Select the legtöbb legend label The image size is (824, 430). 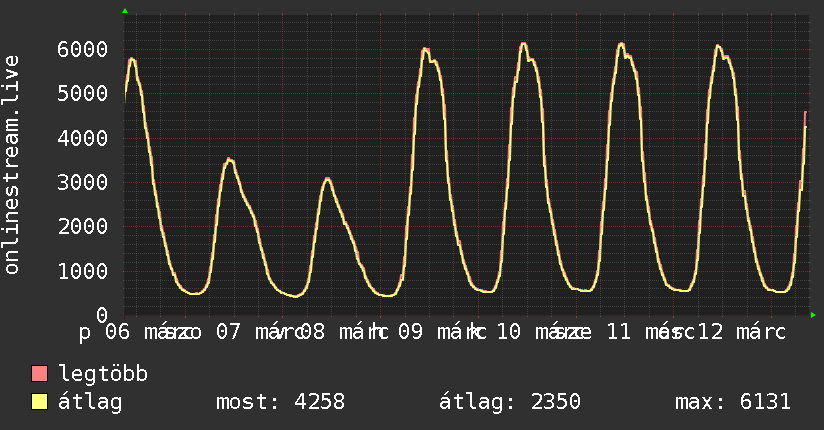coord(103,373)
